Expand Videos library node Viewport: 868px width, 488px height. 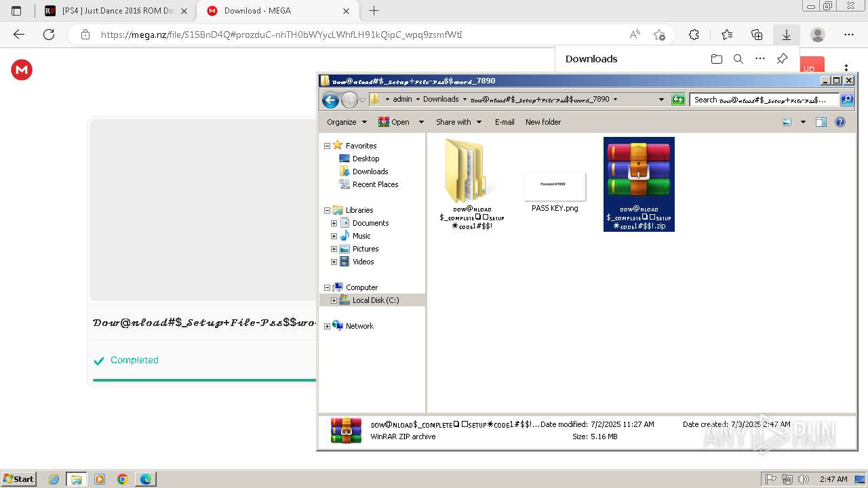(x=334, y=262)
